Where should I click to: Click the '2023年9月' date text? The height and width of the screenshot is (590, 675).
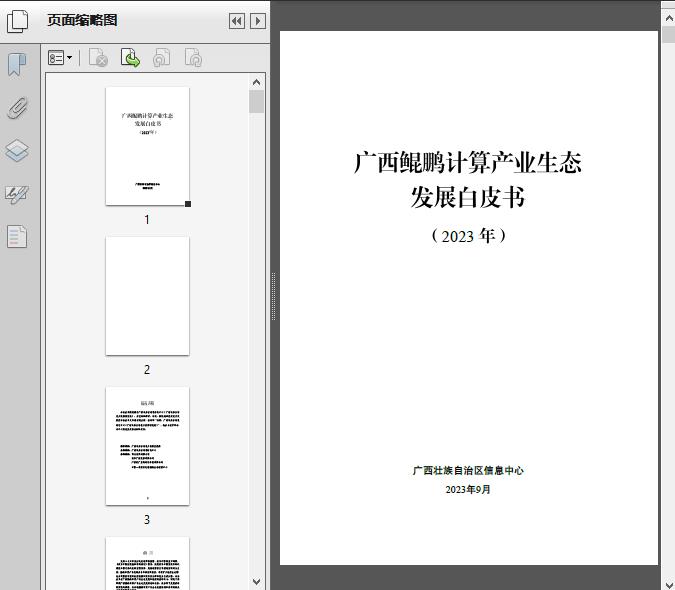point(468,489)
